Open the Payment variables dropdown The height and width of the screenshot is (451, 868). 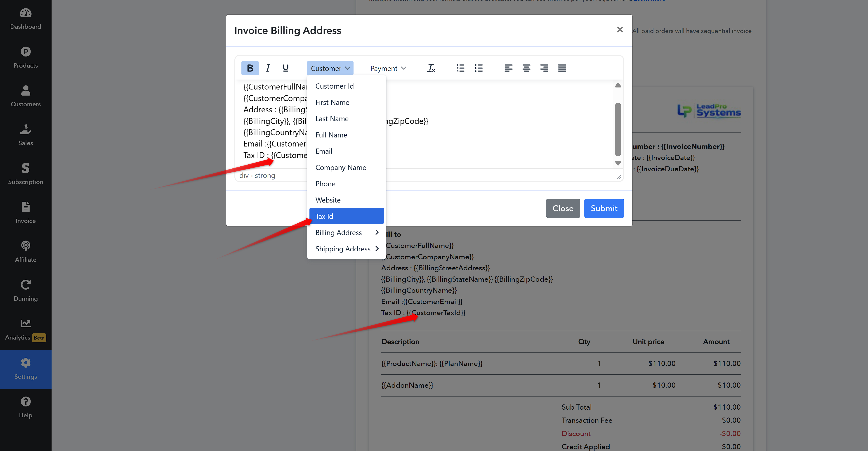(x=388, y=68)
